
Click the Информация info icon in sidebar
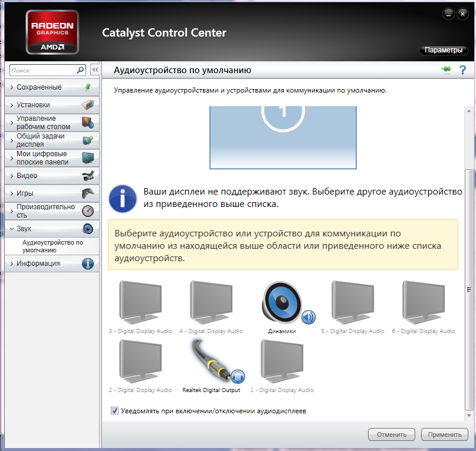[88, 264]
